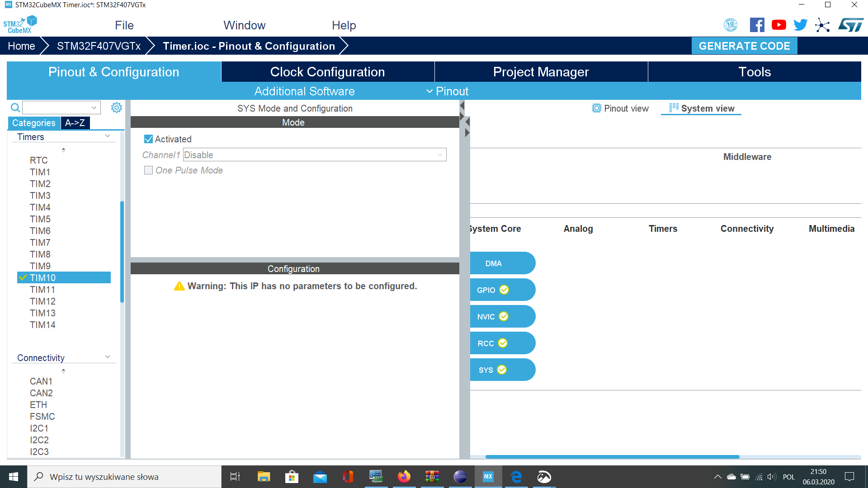868x488 pixels.
Task: Go to Home breadcrumb
Action: [21, 46]
